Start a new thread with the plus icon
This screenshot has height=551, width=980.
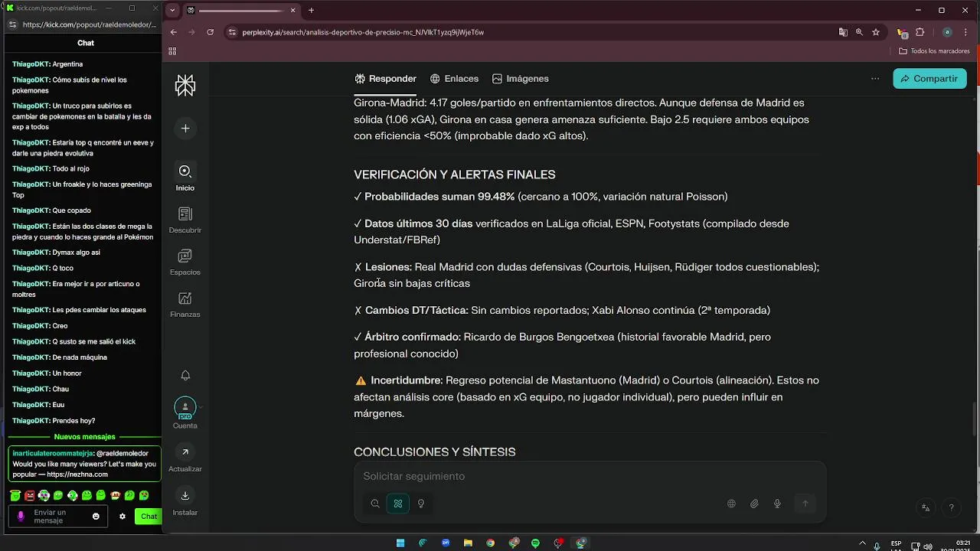click(x=185, y=129)
